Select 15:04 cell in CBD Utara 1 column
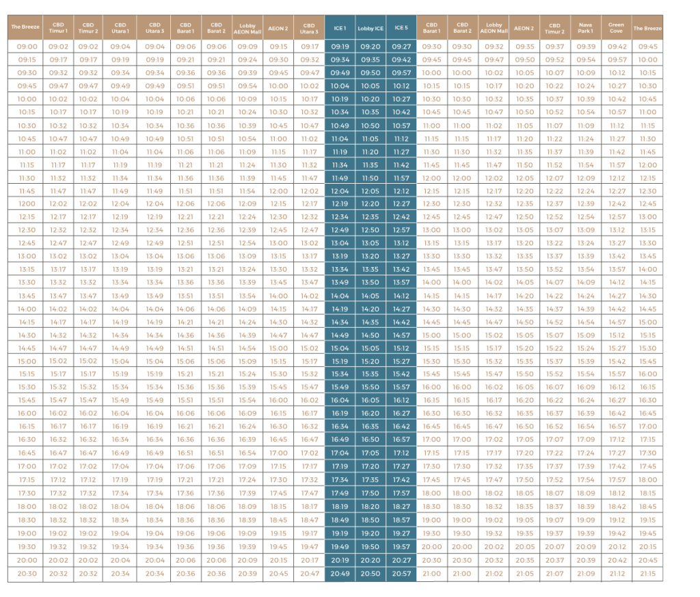The height and width of the screenshot is (597, 700). (120, 361)
